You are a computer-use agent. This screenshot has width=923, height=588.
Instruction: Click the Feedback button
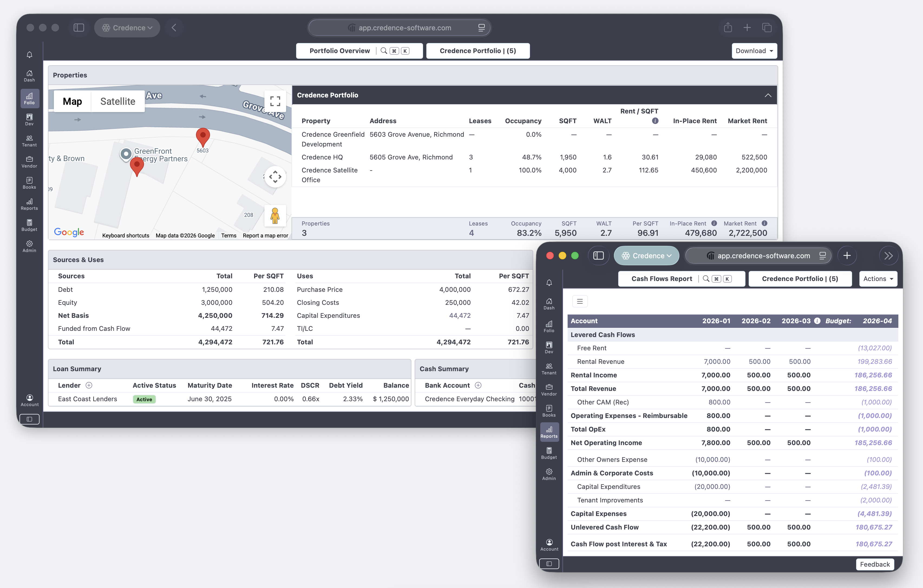click(875, 564)
